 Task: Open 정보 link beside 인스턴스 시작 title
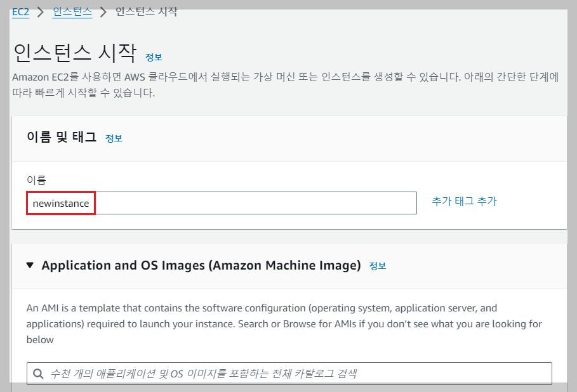tap(154, 57)
